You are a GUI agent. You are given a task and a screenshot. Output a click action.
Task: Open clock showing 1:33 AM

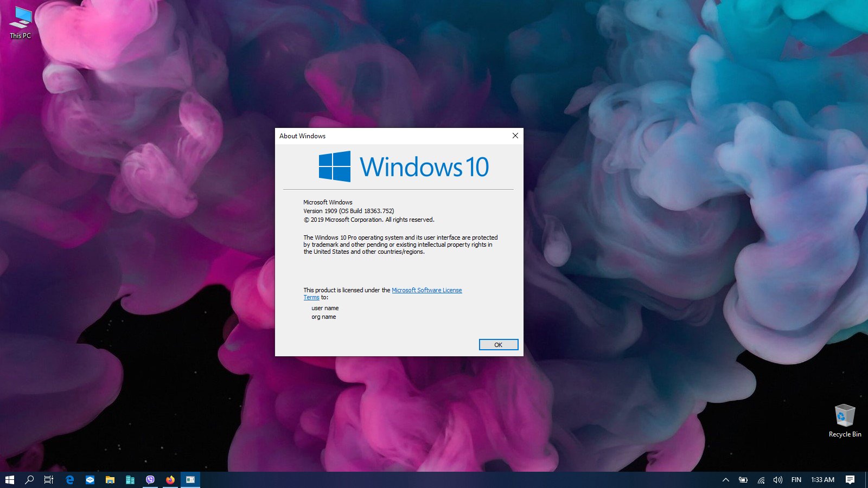822,480
